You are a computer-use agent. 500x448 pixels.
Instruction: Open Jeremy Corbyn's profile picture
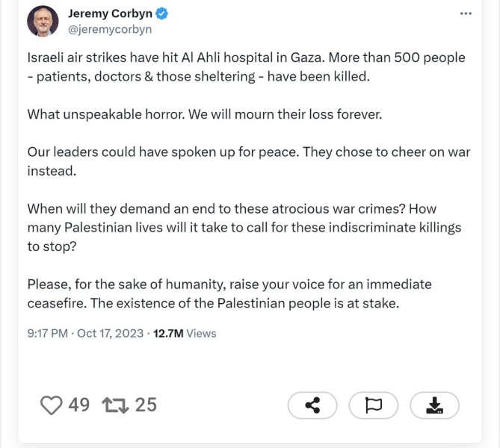(43, 21)
